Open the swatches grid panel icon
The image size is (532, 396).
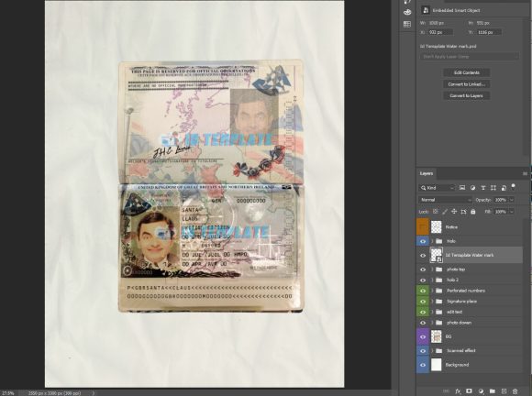(x=407, y=24)
